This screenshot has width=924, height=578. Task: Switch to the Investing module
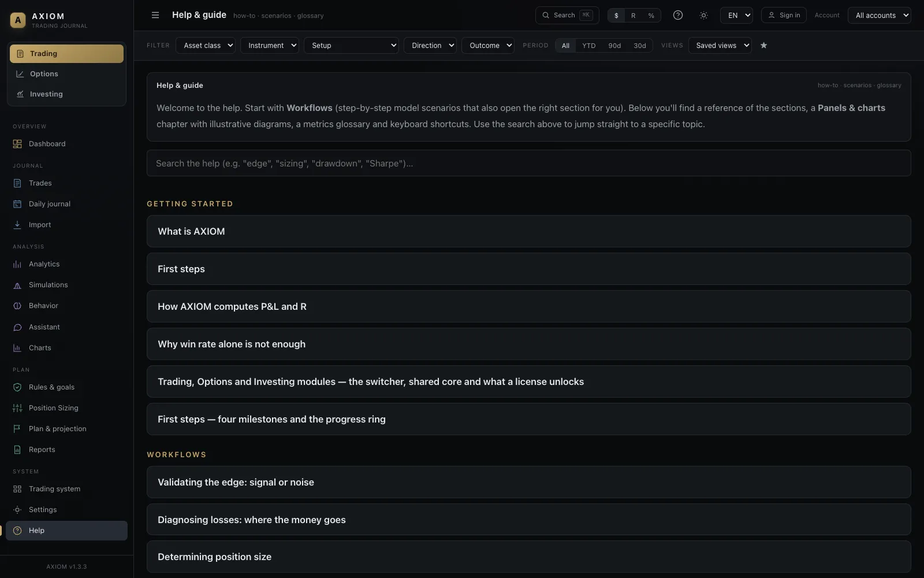point(66,94)
